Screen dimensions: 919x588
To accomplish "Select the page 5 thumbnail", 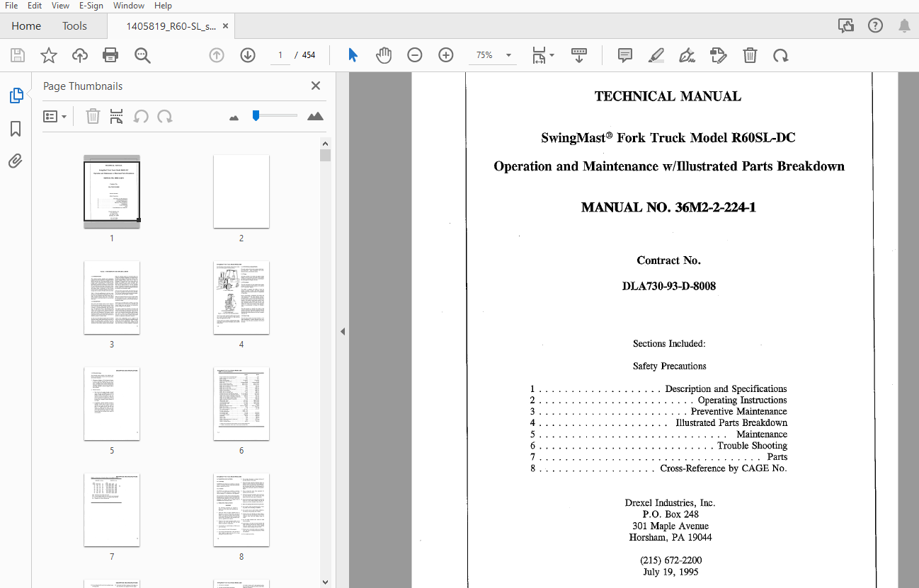I will tap(112, 403).
